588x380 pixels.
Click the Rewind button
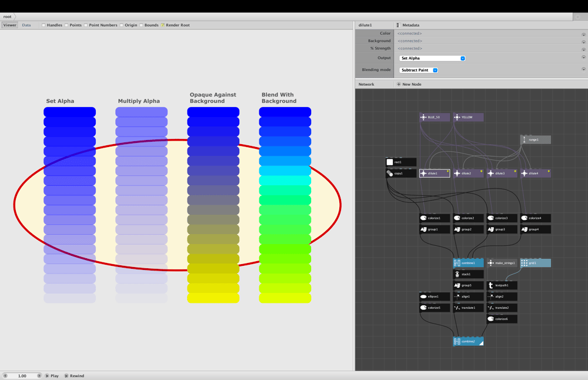coord(74,375)
